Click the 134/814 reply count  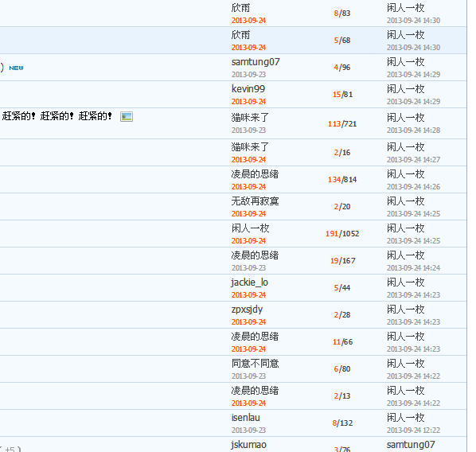click(x=342, y=180)
